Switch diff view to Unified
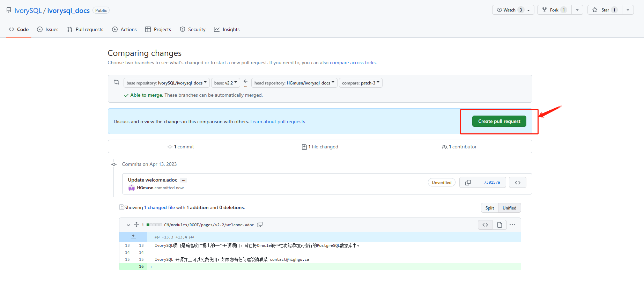This screenshot has width=644, height=287. (509, 208)
